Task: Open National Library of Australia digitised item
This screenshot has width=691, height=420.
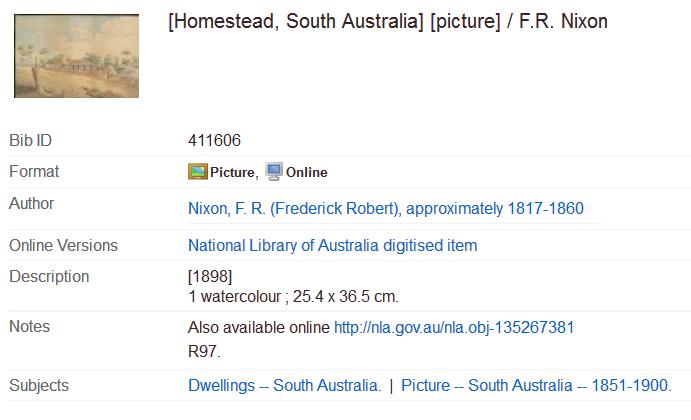Action: (332, 245)
